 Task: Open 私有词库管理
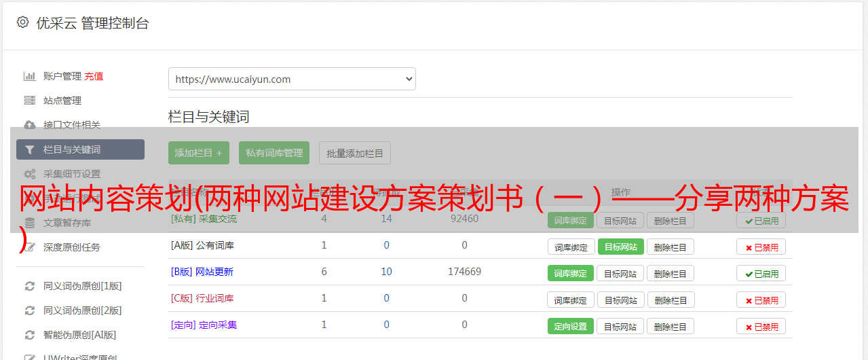point(273,153)
